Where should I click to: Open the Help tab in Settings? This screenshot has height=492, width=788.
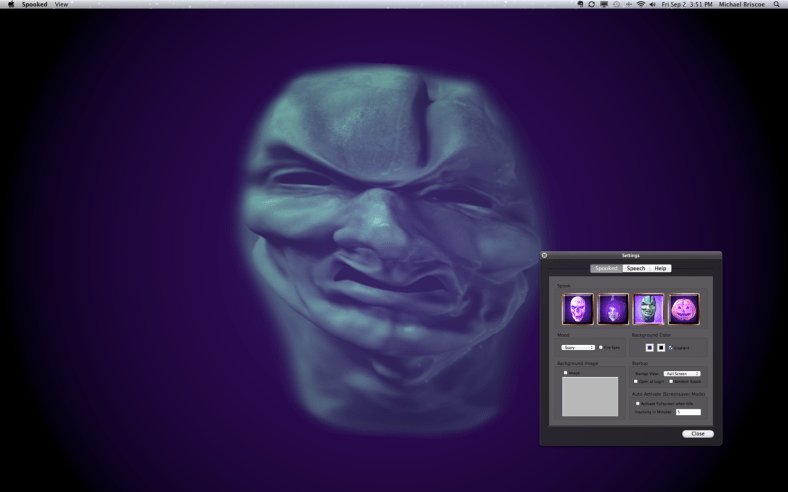660,268
